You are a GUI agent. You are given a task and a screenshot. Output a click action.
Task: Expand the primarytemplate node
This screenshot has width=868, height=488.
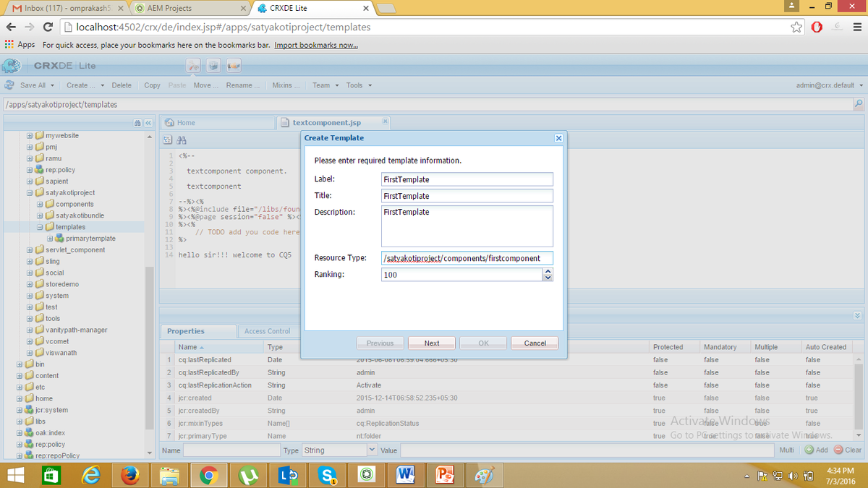pos(50,238)
